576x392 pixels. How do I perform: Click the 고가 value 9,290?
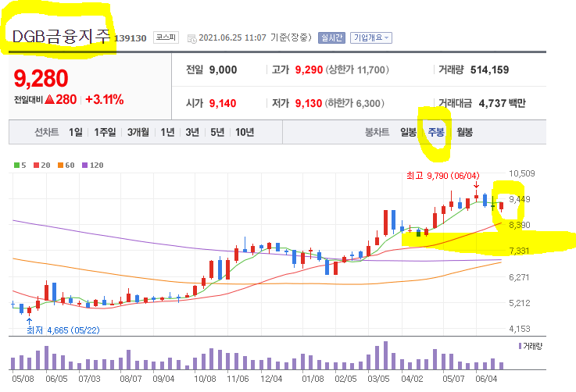tap(309, 69)
